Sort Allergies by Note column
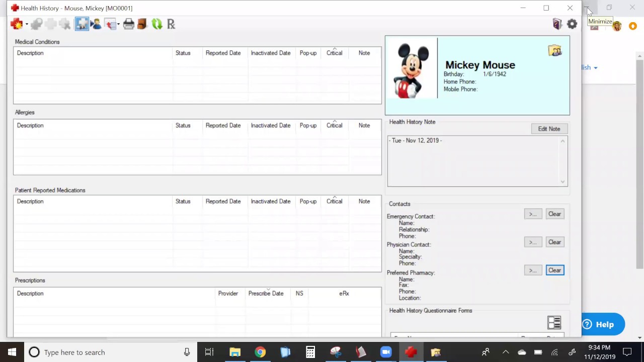The image size is (644, 362). tap(364, 125)
